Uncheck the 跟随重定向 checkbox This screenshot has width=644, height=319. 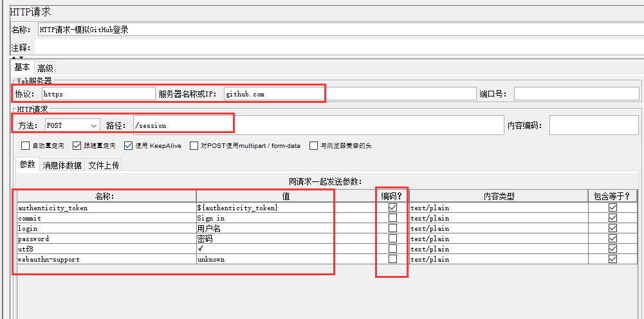pos(77,146)
